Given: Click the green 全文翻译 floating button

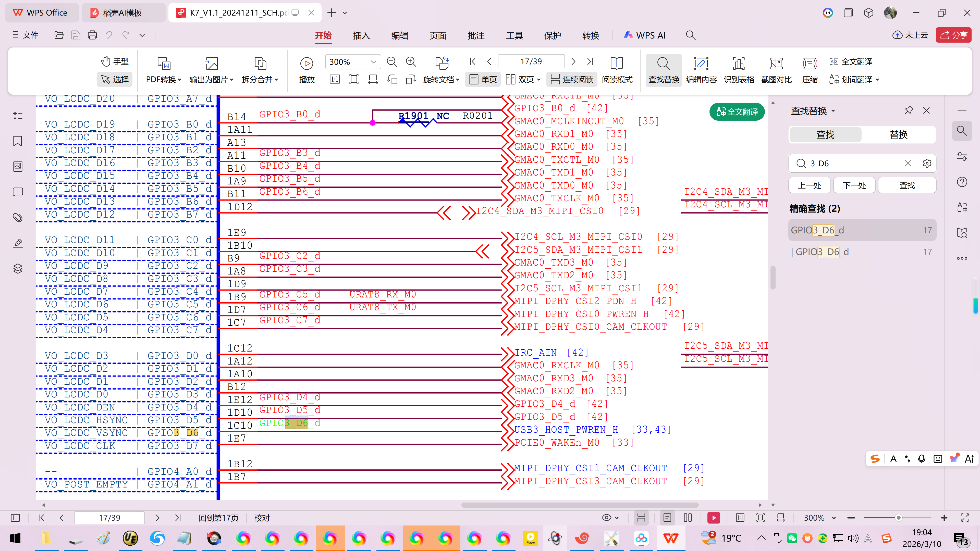Looking at the screenshot, I should (737, 112).
